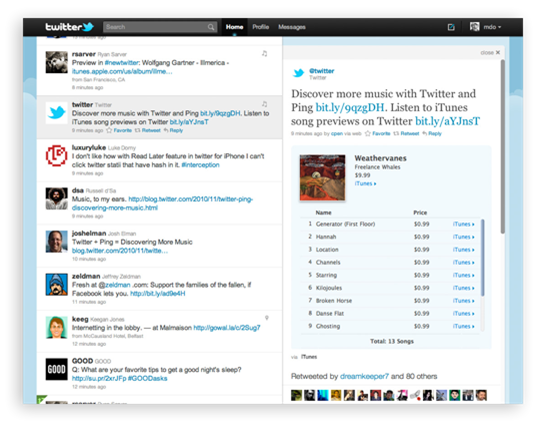Open the Messages tab
This screenshot has width=539, height=424.
[292, 27]
